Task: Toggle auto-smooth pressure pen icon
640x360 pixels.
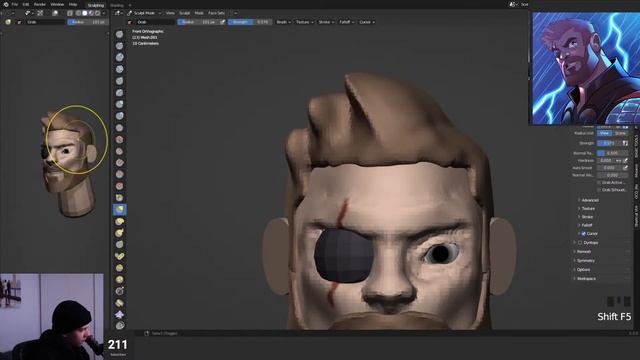Action: (x=625, y=168)
